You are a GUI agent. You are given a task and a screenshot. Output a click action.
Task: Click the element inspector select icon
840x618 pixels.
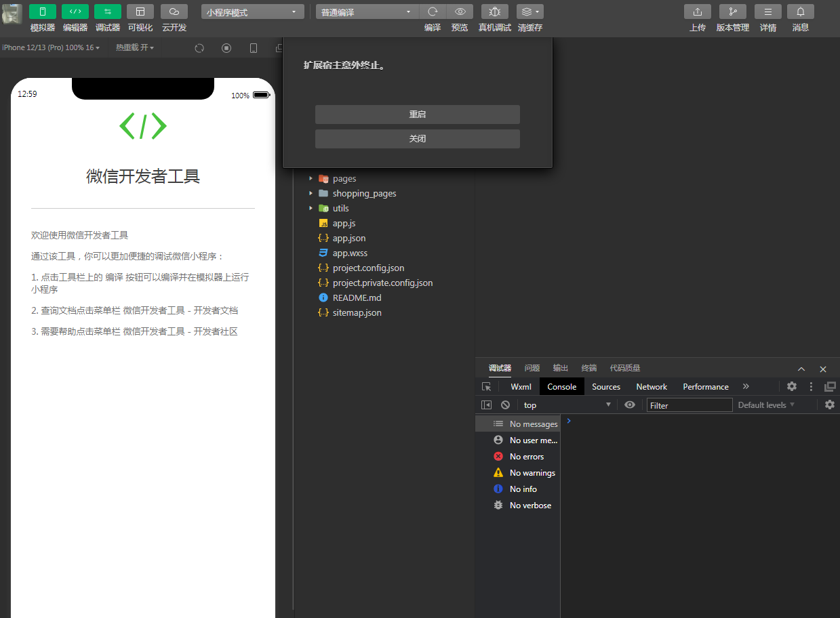(x=487, y=387)
